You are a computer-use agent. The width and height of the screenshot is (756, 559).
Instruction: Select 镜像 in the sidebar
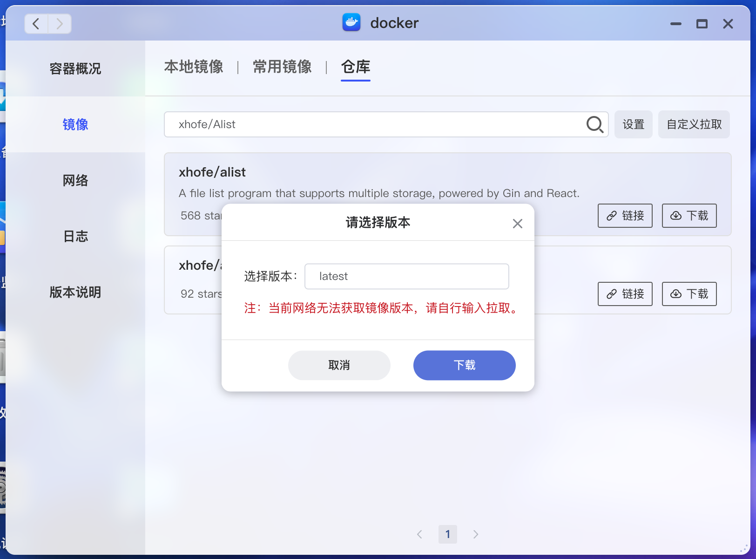(75, 124)
